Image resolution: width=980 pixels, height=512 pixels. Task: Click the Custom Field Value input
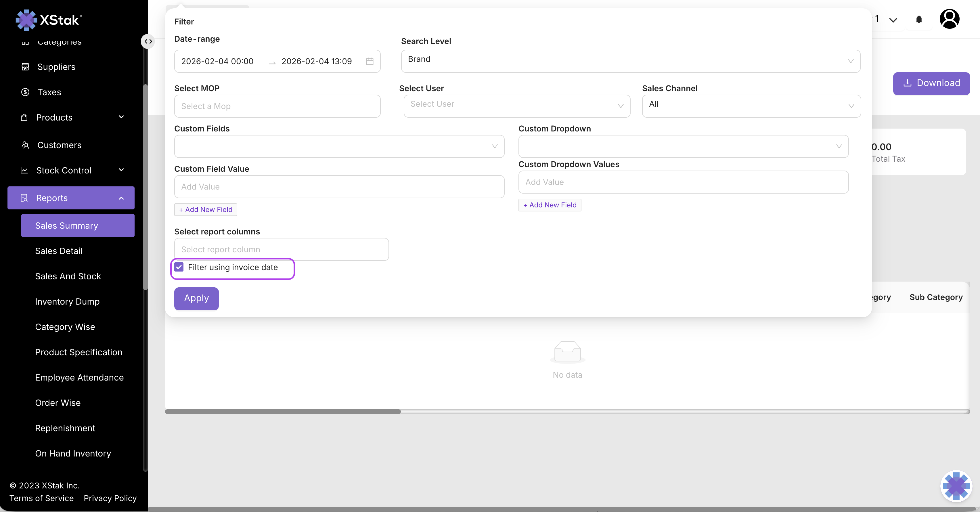point(339,186)
